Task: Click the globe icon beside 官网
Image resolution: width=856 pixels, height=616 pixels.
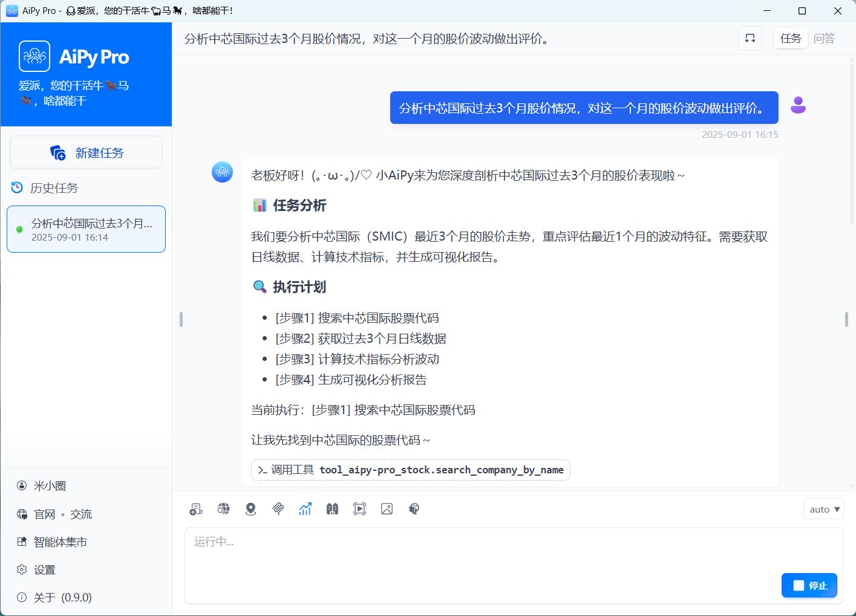Action: point(22,514)
